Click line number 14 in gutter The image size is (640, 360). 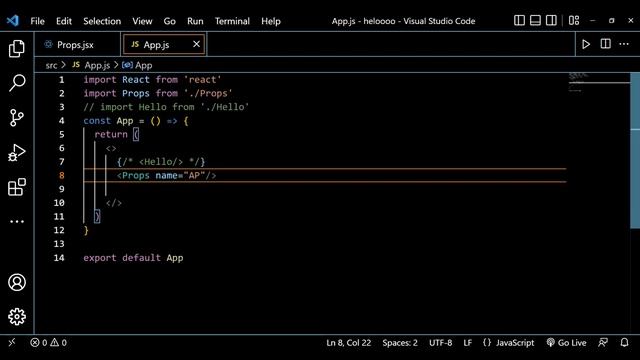(x=59, y=258)
